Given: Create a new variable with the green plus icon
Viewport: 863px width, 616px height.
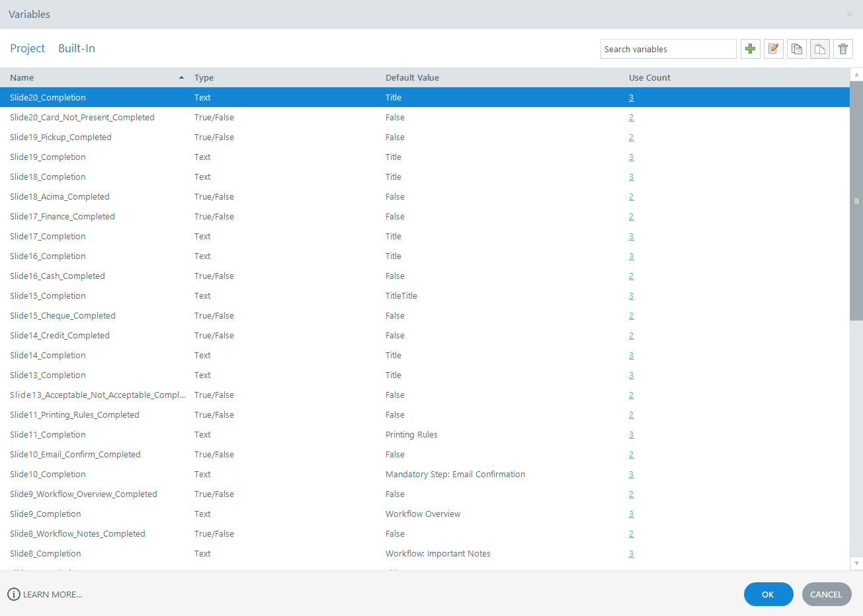Looking at the screenshot, I should click(x=750, y=48).
